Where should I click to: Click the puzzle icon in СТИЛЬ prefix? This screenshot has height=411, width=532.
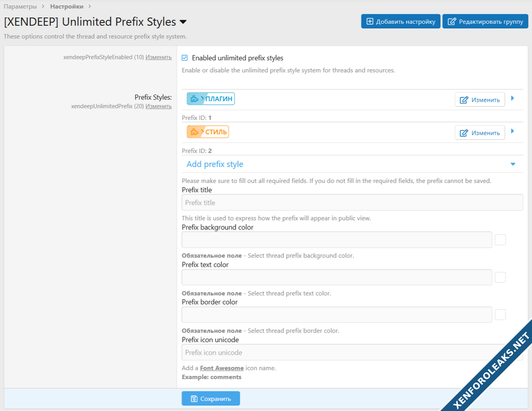[194, 132]
